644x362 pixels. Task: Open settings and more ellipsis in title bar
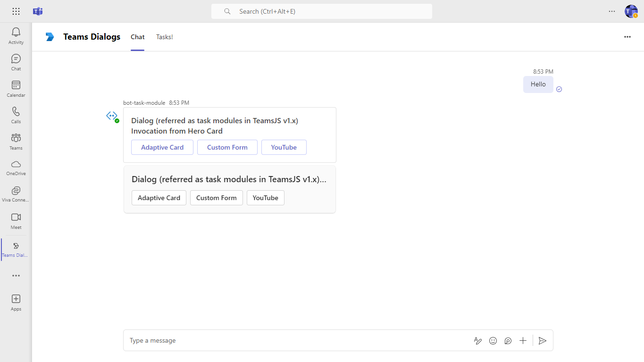click(x=612, y=11)
